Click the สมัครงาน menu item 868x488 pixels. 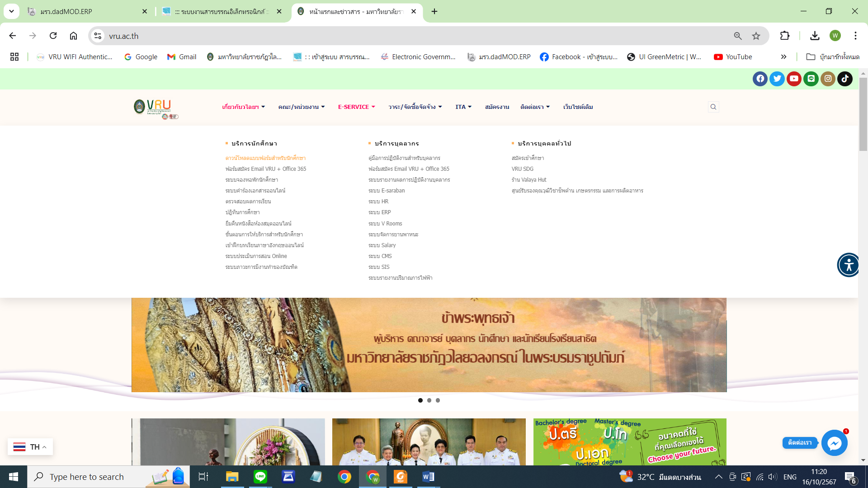[x=497, y=107]
